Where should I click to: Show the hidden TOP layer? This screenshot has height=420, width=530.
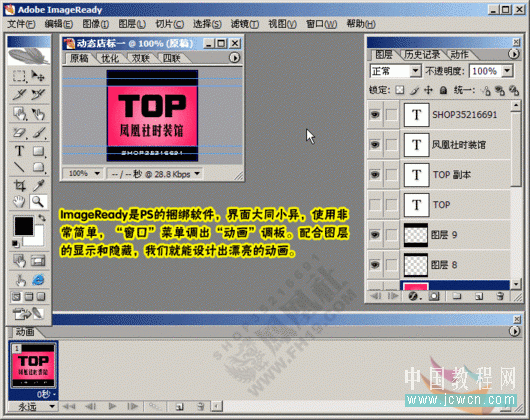[x=375, y=205]
